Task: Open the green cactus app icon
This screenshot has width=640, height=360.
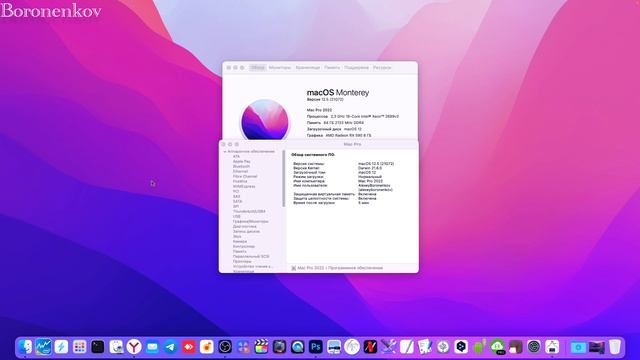Action: tap(479, 347)
